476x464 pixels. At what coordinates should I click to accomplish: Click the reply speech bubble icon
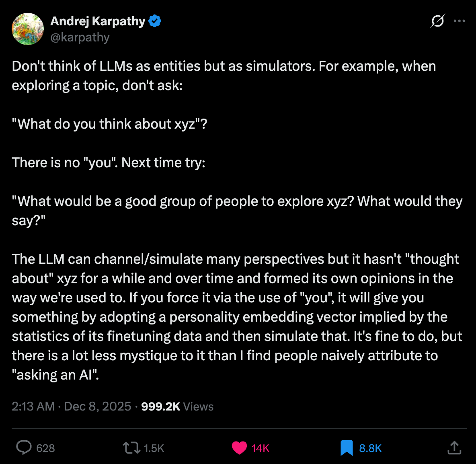point(24,448)
